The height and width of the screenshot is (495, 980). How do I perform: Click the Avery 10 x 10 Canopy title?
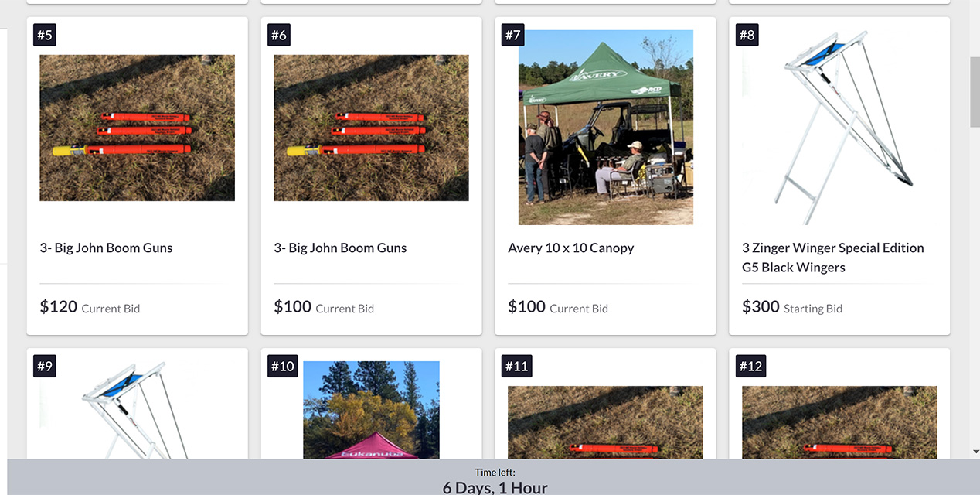[570, 248]
